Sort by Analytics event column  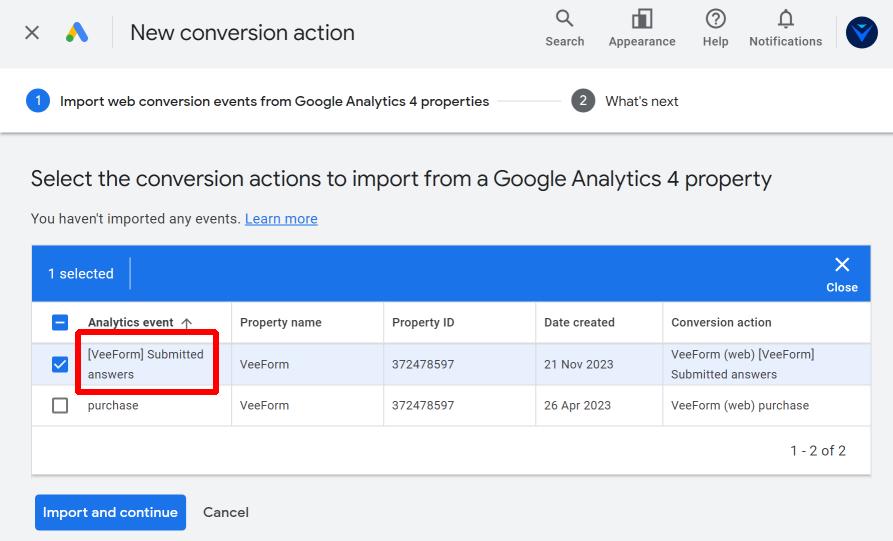130,322
